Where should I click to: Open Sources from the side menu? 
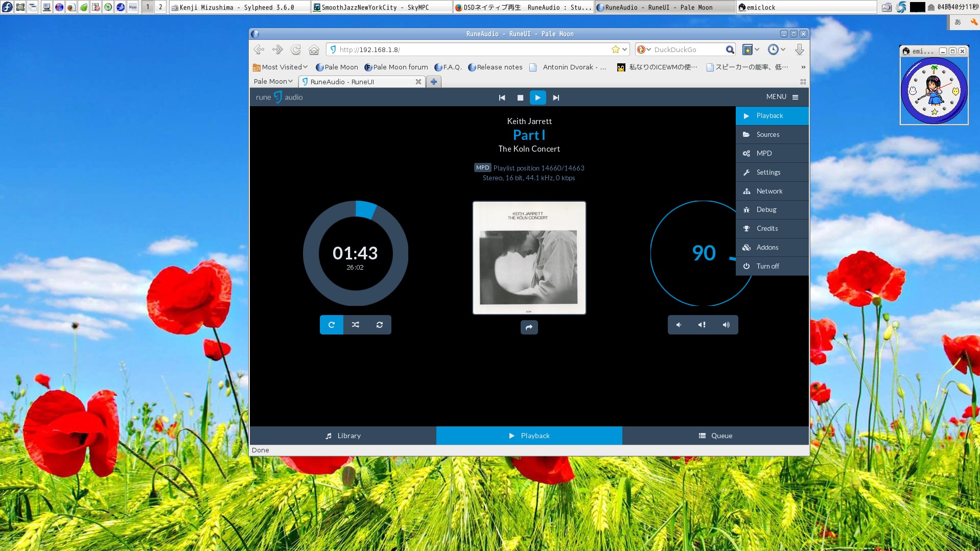pyautogui.click(x=767, y=135)
